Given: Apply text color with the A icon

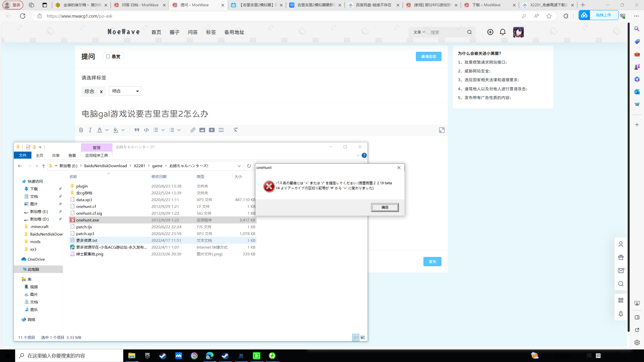Looking at the screenshot, I should 100,130.
